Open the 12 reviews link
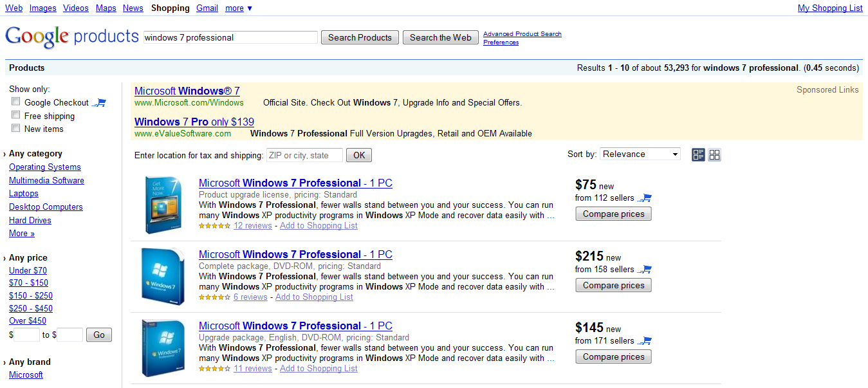The width and height of the screenshot is (868, 388). click(x=253, y=226)
